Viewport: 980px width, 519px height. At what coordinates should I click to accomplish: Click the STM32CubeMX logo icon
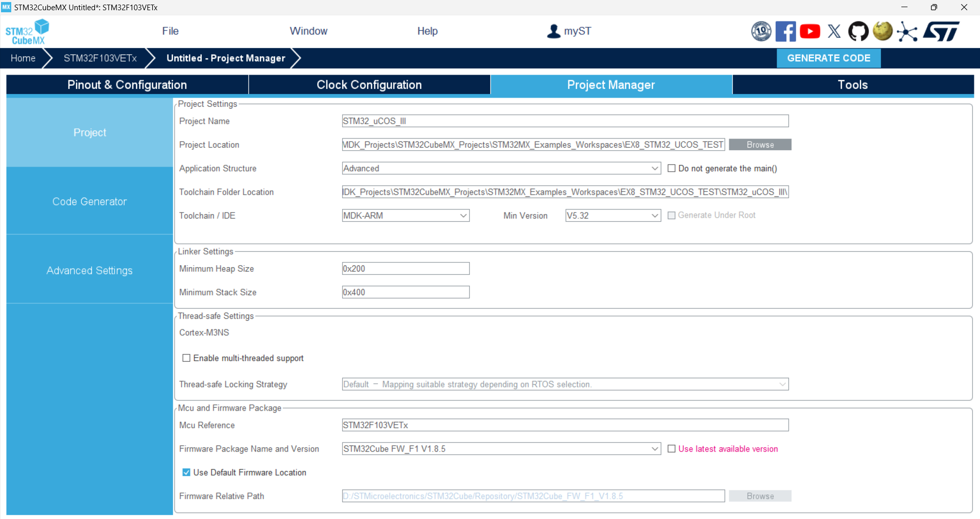[28, 32]
